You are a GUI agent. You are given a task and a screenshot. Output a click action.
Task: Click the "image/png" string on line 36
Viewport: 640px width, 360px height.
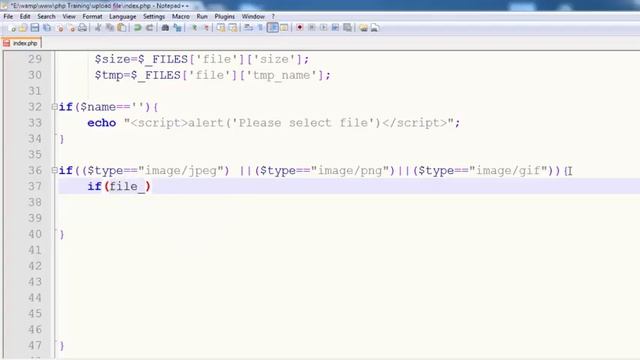pyautogui.click(x=350, y=170)
